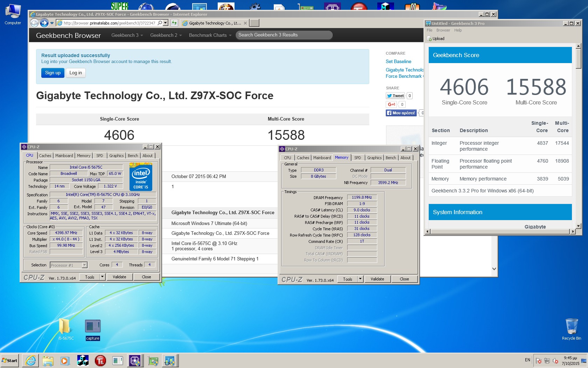Open a new IE tab
The width and height of the screenshot is (588, 368).
(254, 23)
